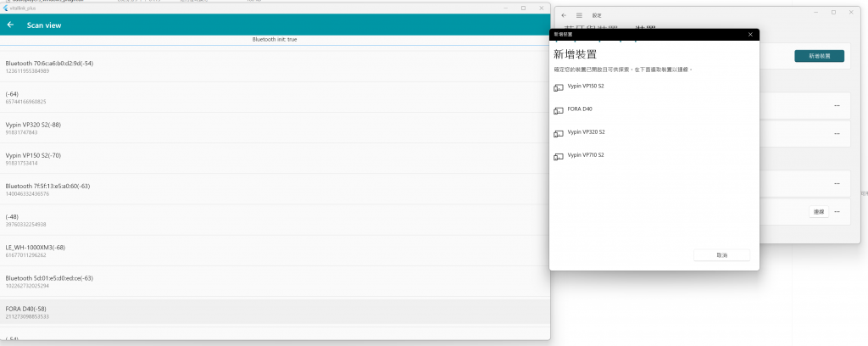Click device icon beside Vypin VP710 S2
This screenshot has height=346, width=868.
pos(559,157)
